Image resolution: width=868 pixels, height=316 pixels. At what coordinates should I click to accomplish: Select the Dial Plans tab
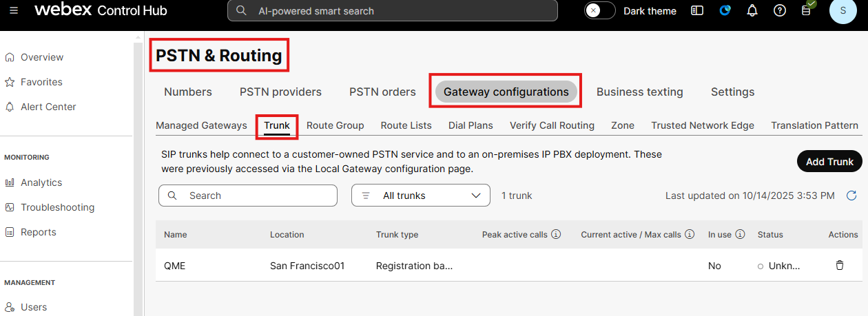[471, 125]
